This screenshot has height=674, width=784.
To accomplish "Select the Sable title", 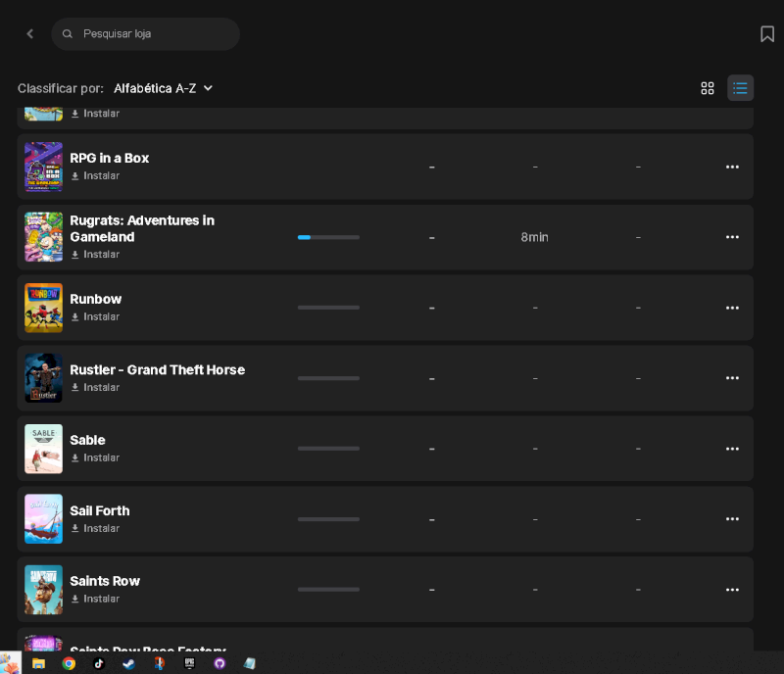I will pyautogui.click(x=87, y=440).
